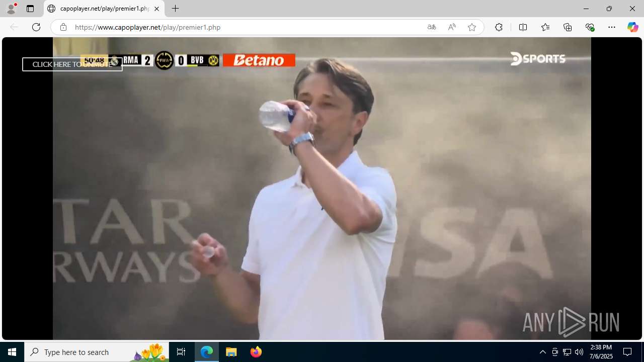Image resolution: width=644 pixels, height=362 pixels.
Task: Start Read aloud from address bar
Action: coord(452,27)
